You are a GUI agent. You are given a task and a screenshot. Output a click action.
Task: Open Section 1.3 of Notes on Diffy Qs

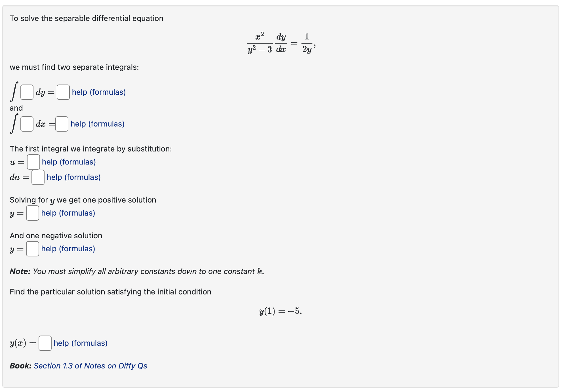coord(90,366)
